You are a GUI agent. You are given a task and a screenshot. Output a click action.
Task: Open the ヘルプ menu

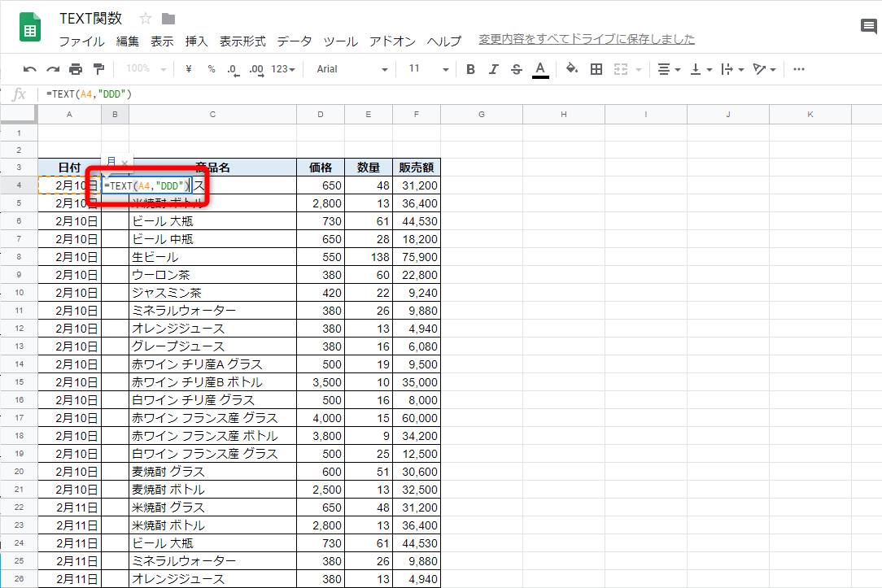(443, 41)
